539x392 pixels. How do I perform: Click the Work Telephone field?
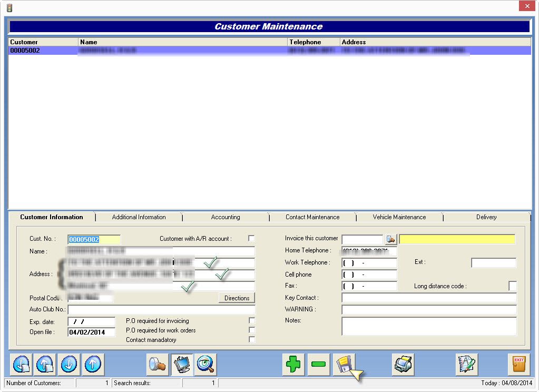pos(369,263)
